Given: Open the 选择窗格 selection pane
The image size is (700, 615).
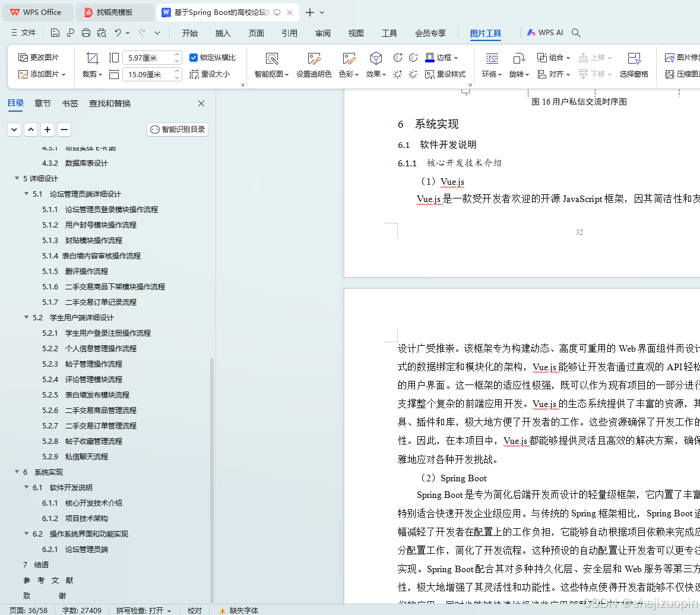Looking at the screenshot, I should click(634, 66).
